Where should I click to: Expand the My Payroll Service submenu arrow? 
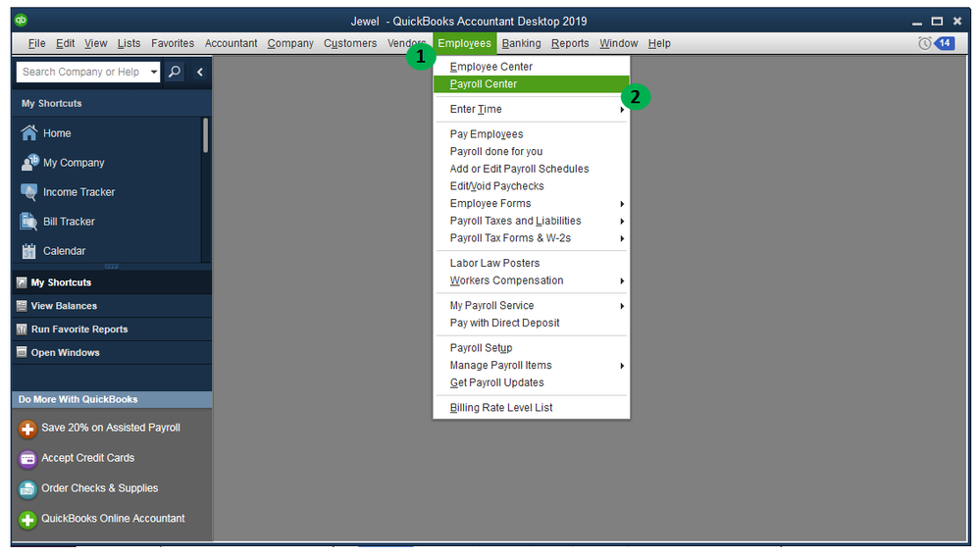[622, 306]
